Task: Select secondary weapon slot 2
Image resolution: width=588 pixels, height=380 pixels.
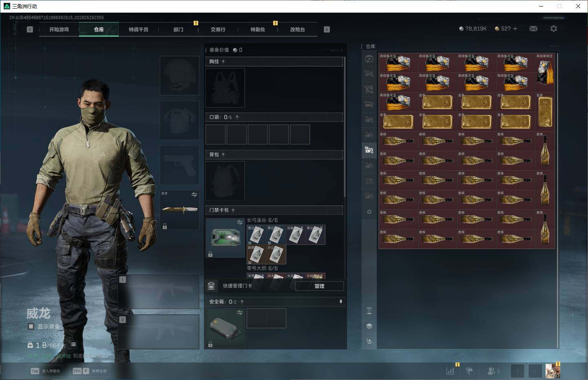Action: coord(158,332)
